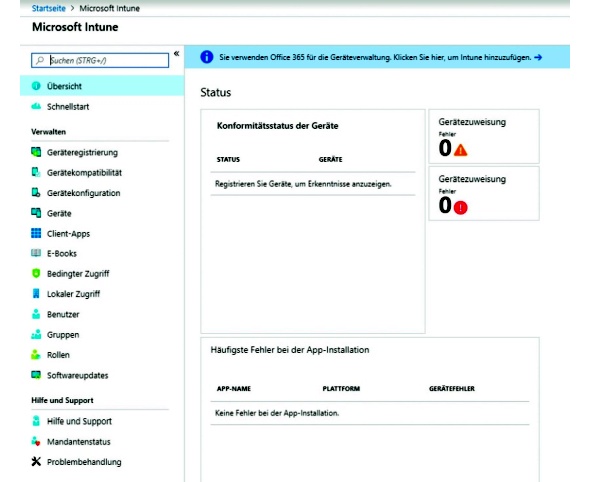The image size is (590, 482).
Task: Click the Hilfe und Support section header
Action: [62, 400]
